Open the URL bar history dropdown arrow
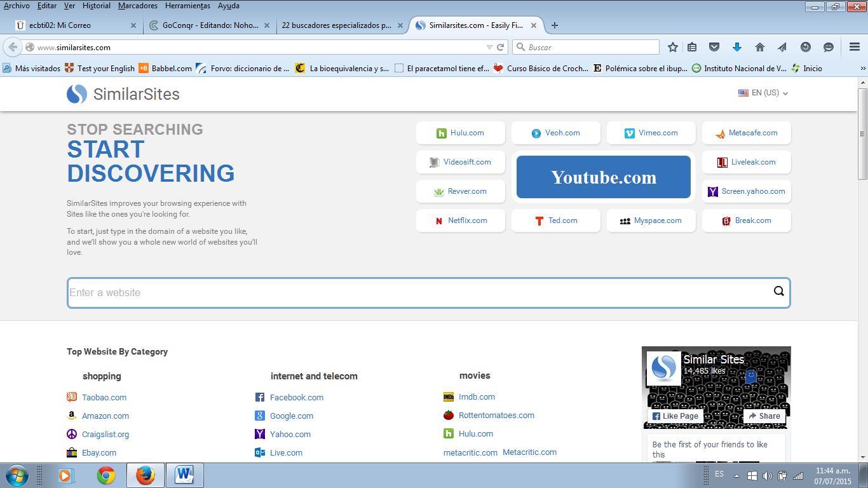Image resolution: width=868 pixels, height=488 pixels. coord(489,47)
